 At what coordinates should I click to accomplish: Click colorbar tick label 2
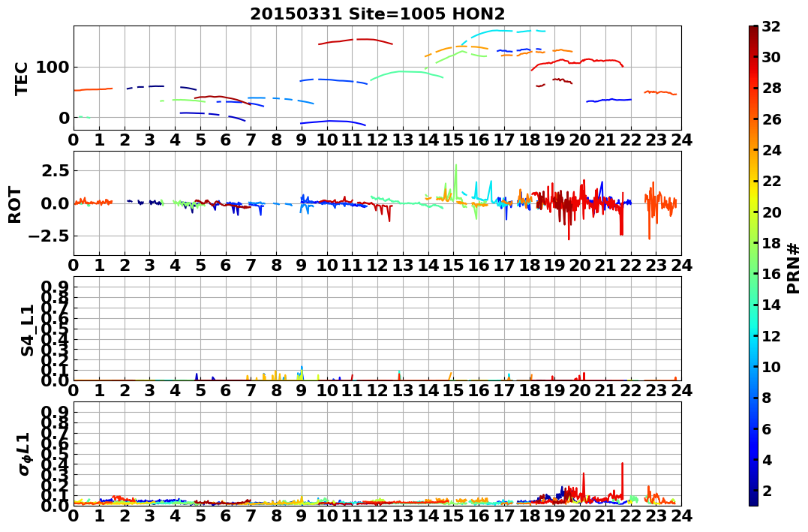click(x=767, y=490)
